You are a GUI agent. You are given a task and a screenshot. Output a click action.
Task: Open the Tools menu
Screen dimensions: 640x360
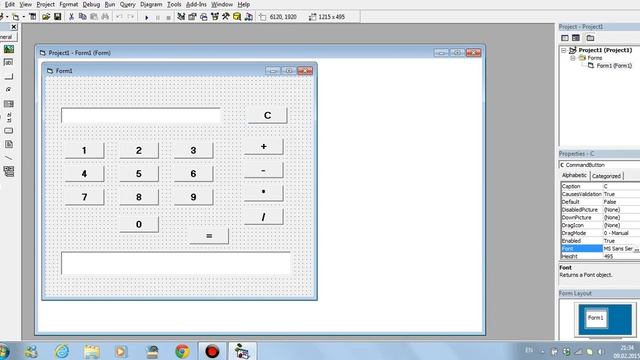coord(174,4)
